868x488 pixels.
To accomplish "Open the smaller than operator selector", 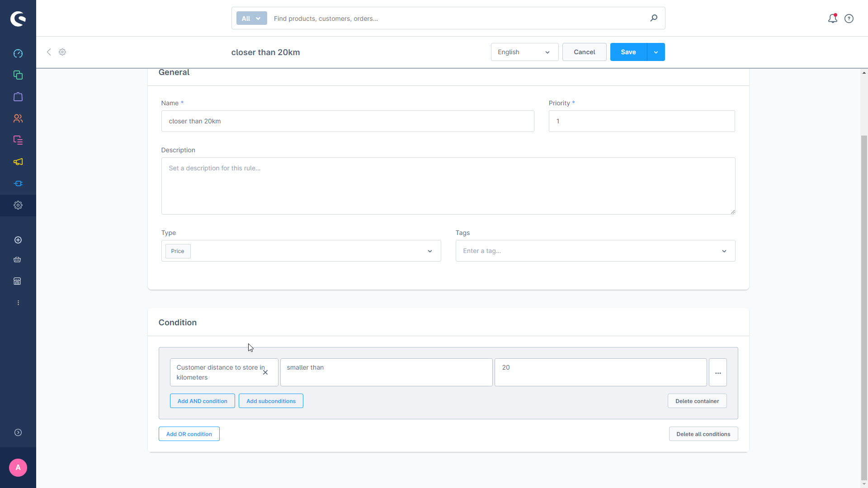I will point(386,372).
